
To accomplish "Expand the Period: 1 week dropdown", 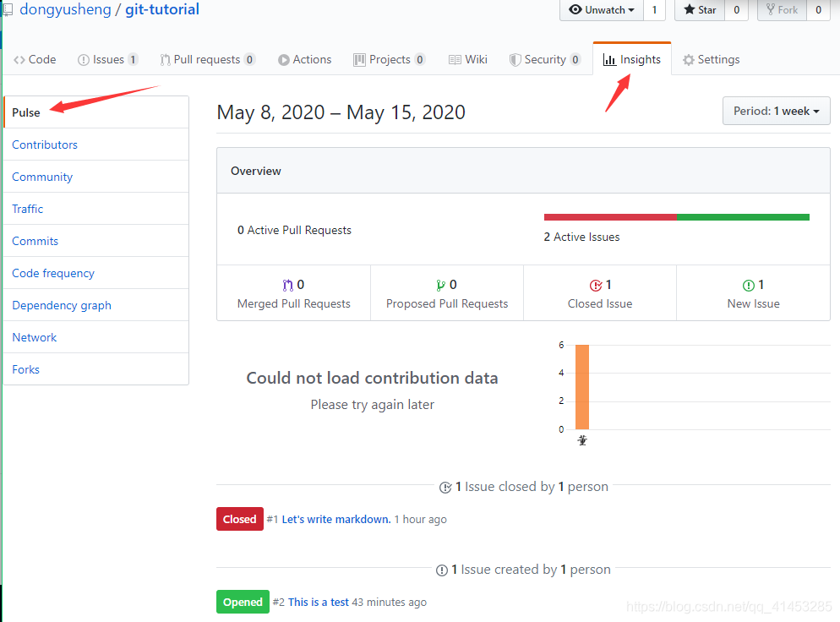I will [x=777, y=112].
